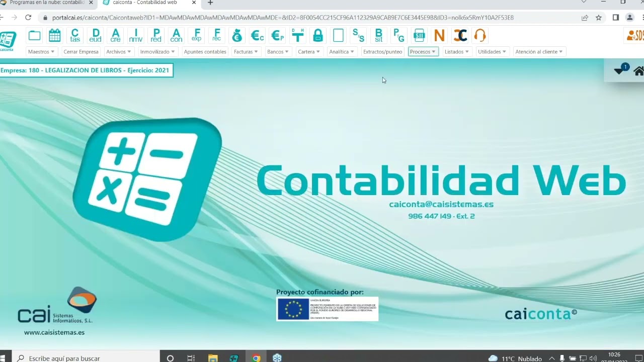Image resolution: width=644 pixels, height=362 pixels.
Task: Click the 'PyG' toolbar icon
Action: click(399, 36)
